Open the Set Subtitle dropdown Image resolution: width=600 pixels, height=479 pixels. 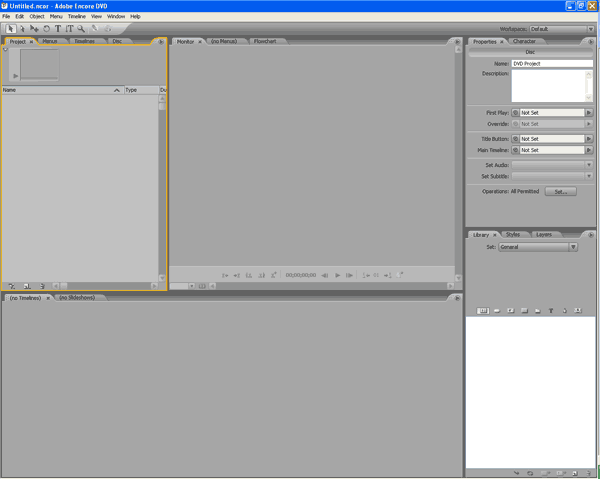click(552, 176)
